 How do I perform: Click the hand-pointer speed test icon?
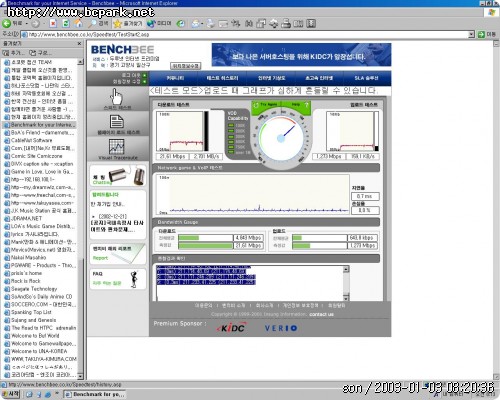[x=117, y=96]
